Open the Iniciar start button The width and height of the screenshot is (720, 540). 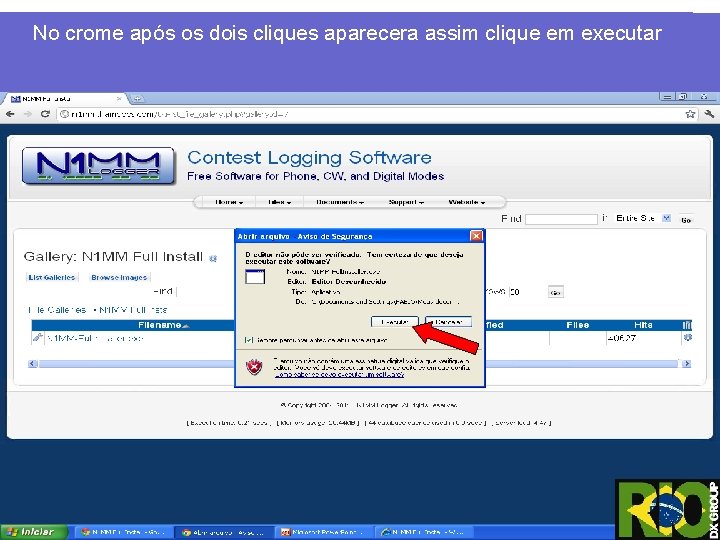tap(34, 532)
